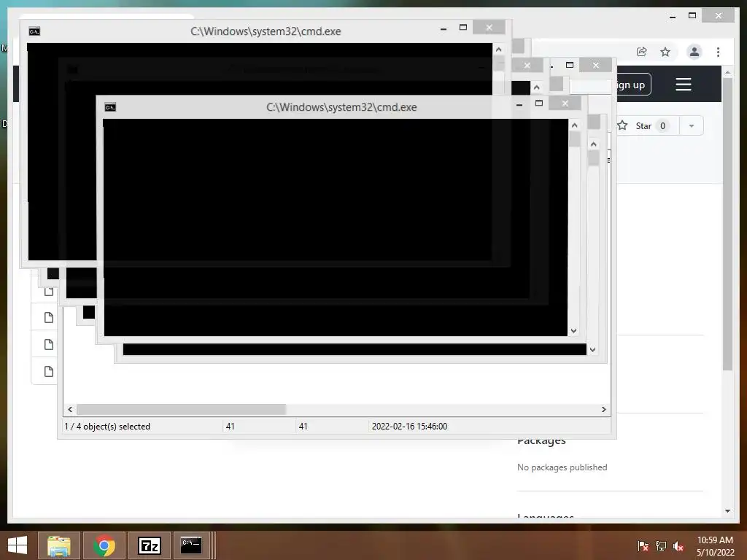Click the back cmd.exe window system icon
Image resolution: width=747 pixels, height=560 pixels.
[34, 31]
